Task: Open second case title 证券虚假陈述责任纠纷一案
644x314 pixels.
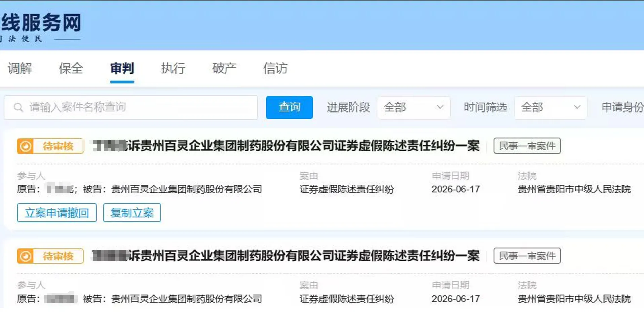Action: pyautogui.click(x=286, y=256)
